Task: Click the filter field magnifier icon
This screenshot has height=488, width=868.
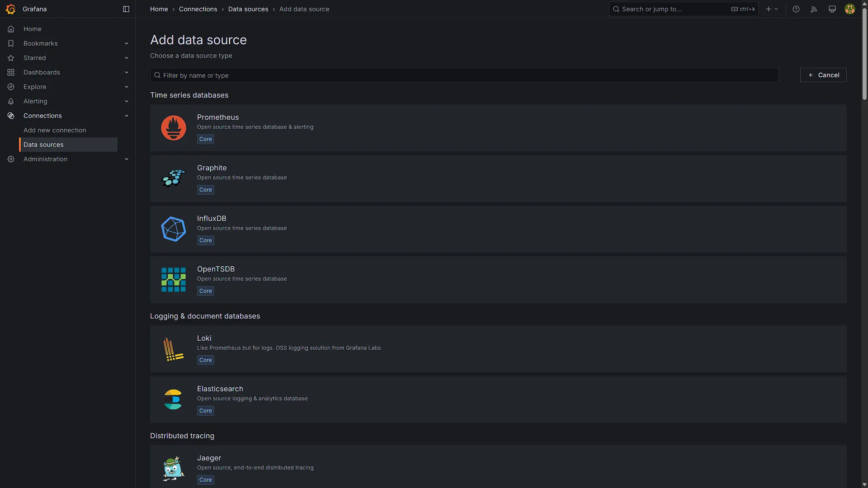Action: 157,75
